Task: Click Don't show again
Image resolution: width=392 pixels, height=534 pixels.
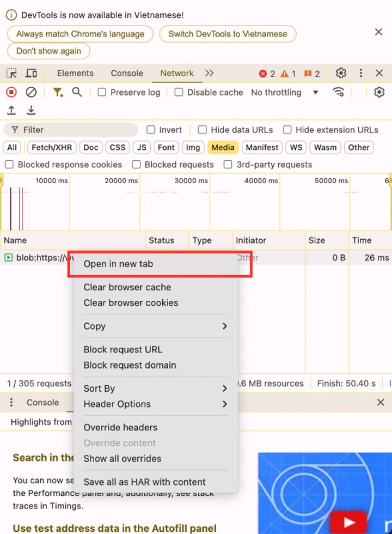Action: pos(48,51)
